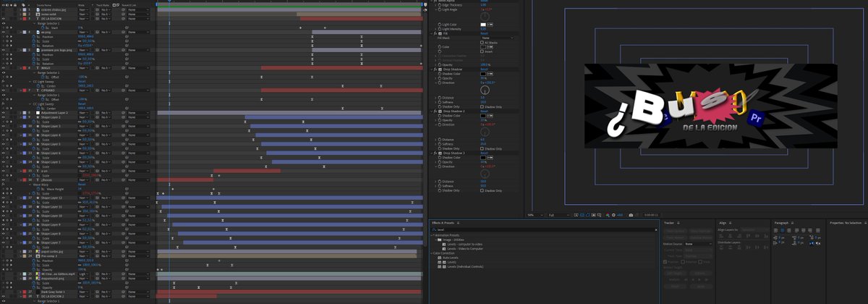Hide the CIPRIANO text layer
The height and width of the screenshot is (304, 868).
pos(4,90)
